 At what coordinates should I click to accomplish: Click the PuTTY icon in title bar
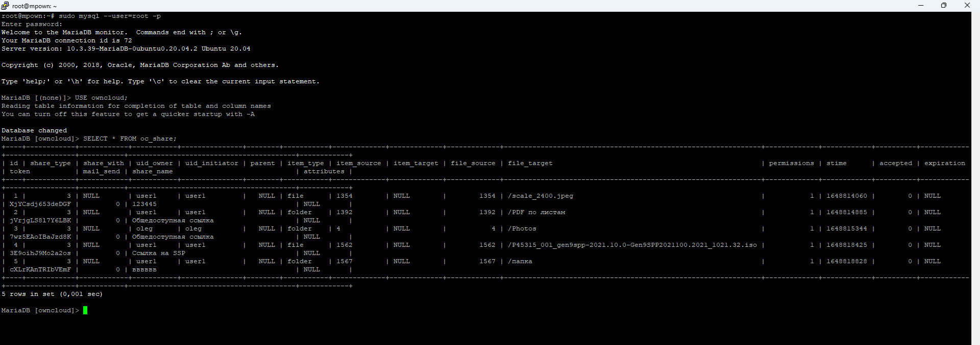(x=5, y=6)
